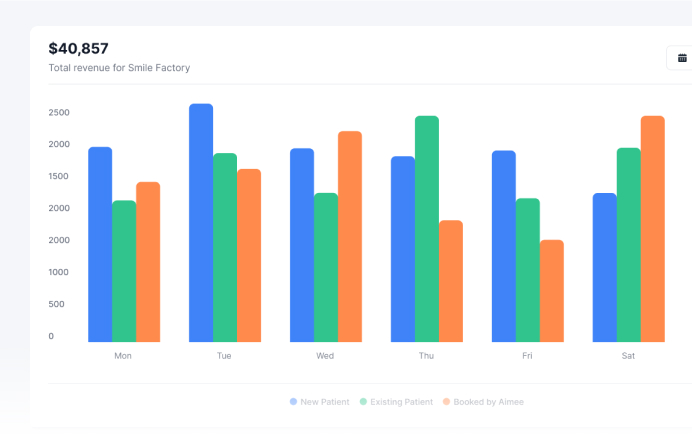Screen dimensions: 692x441
Task: Click the Sat axis label
Action: coord(628,356)
